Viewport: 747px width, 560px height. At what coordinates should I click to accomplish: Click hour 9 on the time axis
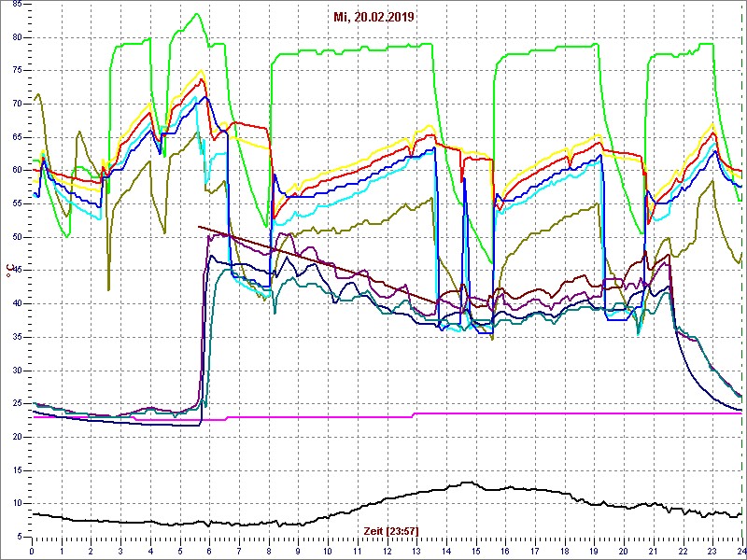point(298,551)
